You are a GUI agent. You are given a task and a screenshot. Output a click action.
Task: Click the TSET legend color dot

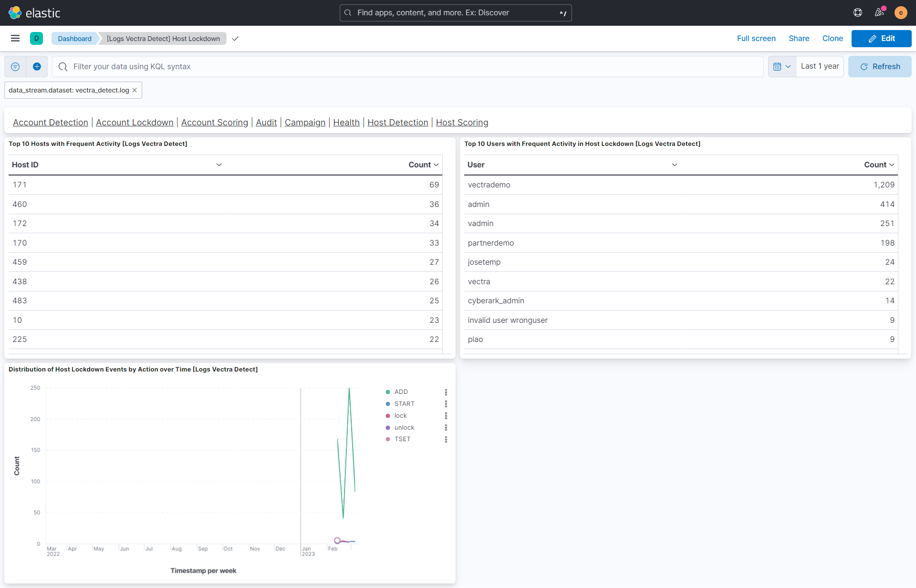[x=388, y=439]
